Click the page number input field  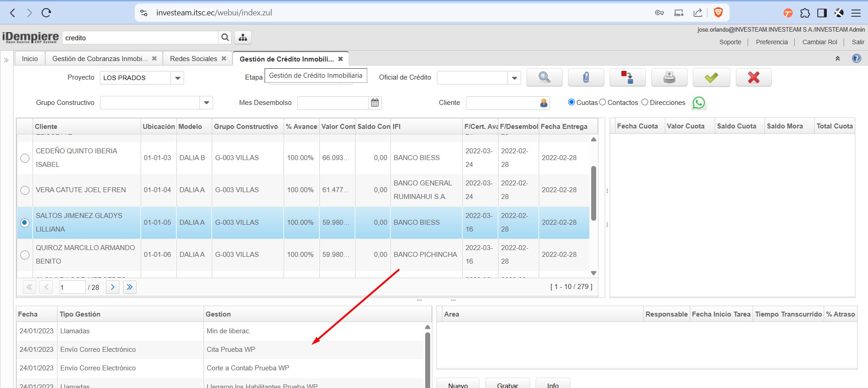coord(72,287)
